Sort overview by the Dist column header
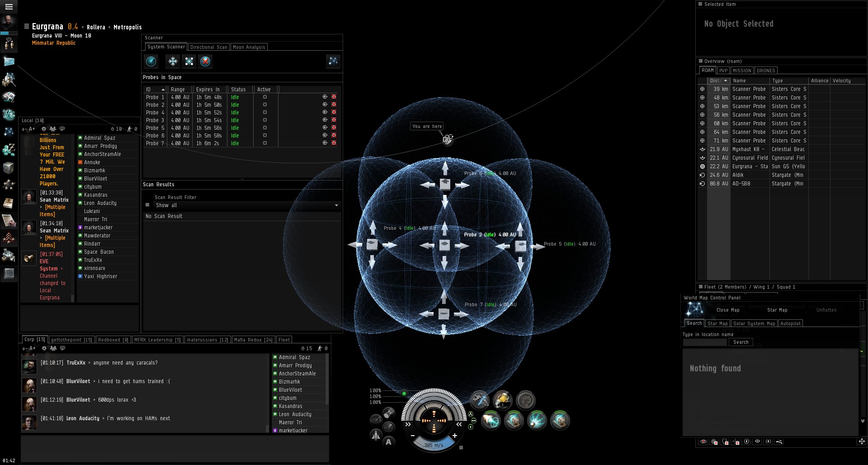Screen dimensions: 868x465 (x=719, y=81)
